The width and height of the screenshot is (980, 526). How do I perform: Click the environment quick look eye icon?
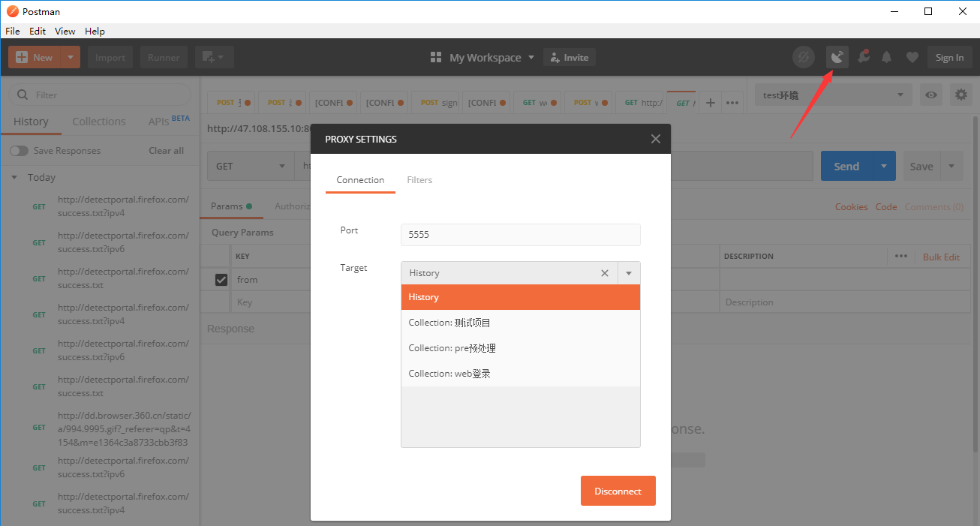931,95
